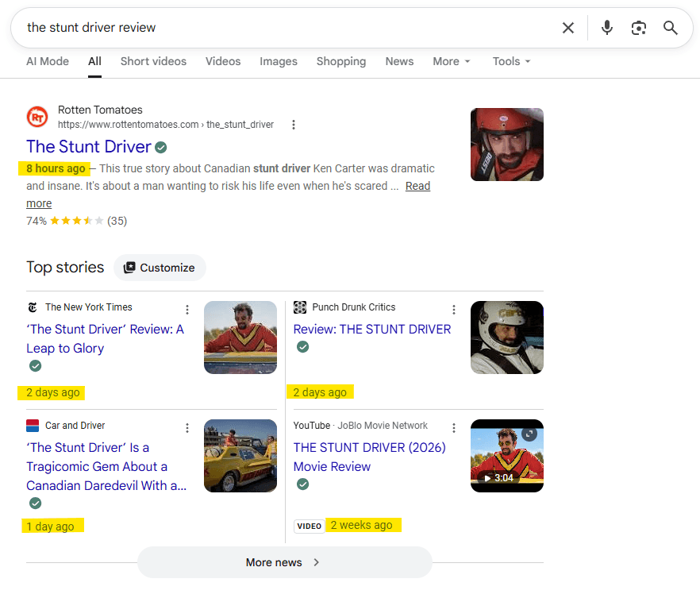
Task: Open options menu for Rotten Tomatoes result
Action: (x=294, y=125)
